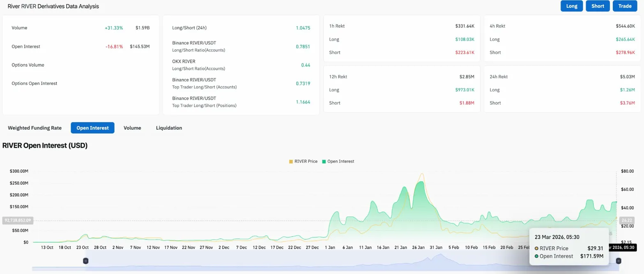This screenshot has width=644, height=274.
Task: Toggle RIVER Price series in chart legend
Action: [306, 162]
